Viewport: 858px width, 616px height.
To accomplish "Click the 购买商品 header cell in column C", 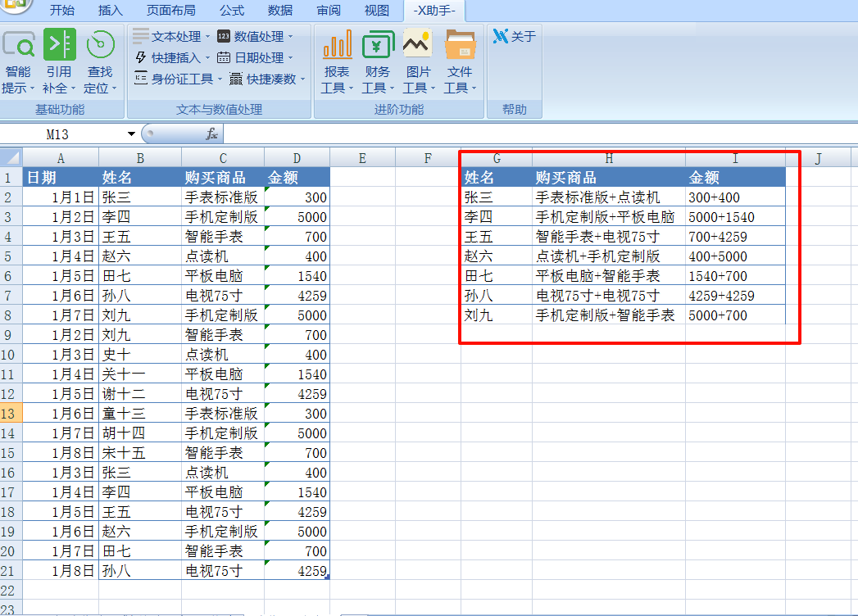I will point(223,177).
